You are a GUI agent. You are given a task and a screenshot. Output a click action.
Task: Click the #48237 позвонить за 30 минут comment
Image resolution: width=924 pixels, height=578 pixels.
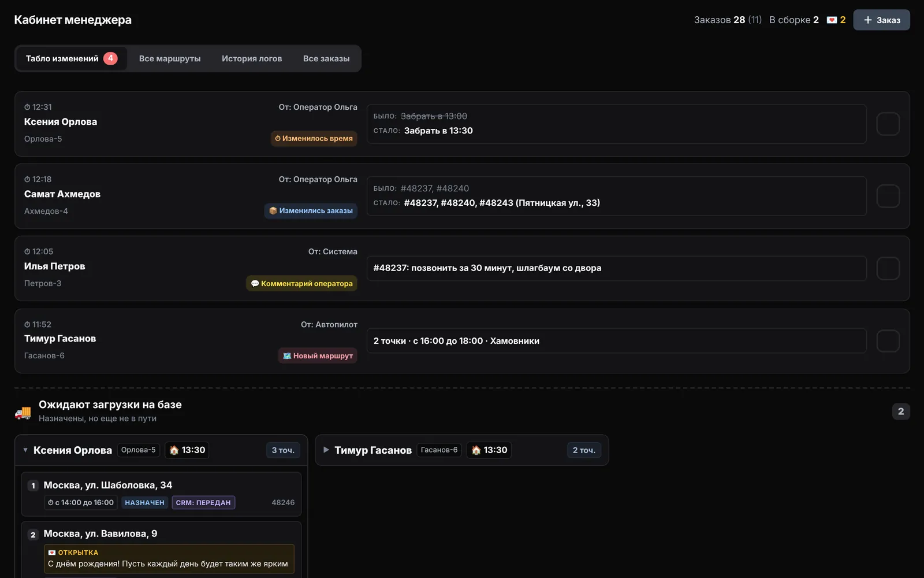[x=487, y=268]
